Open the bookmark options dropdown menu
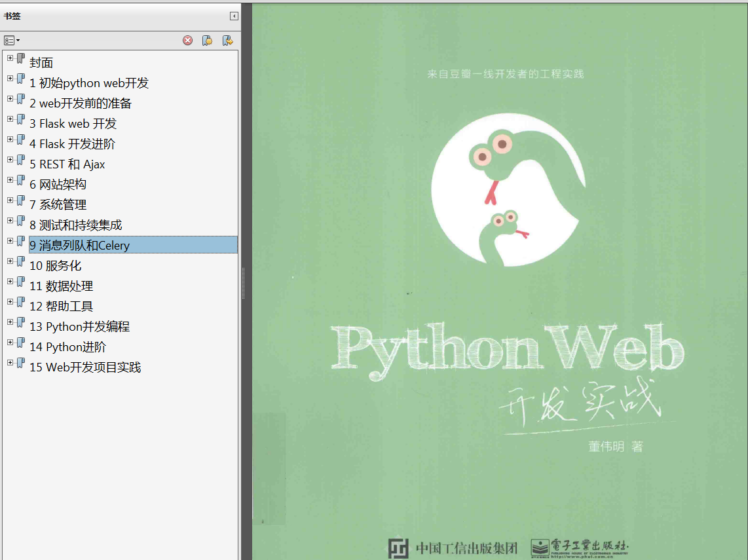This screenshot has height=560, width=748. coord(12,41)
